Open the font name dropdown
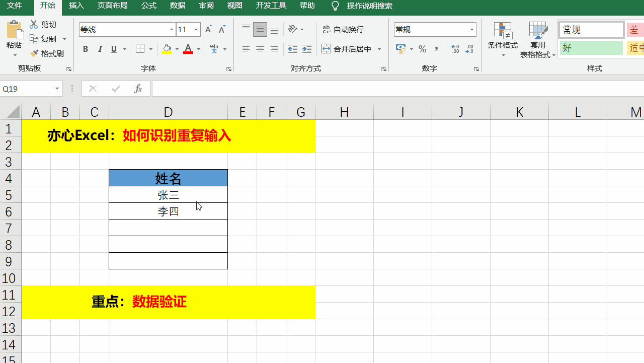 (172, 30)
